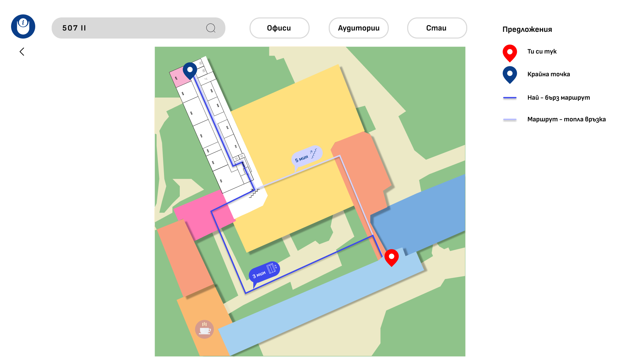Click into the '507 II' search field
The image size is (644, 362).
pos(138,28)
